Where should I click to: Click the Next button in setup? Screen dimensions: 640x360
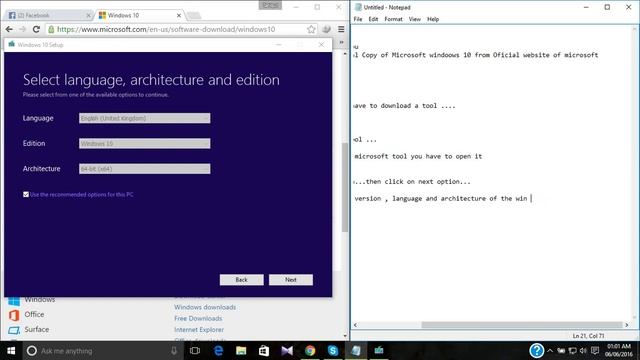click(291, 280)
